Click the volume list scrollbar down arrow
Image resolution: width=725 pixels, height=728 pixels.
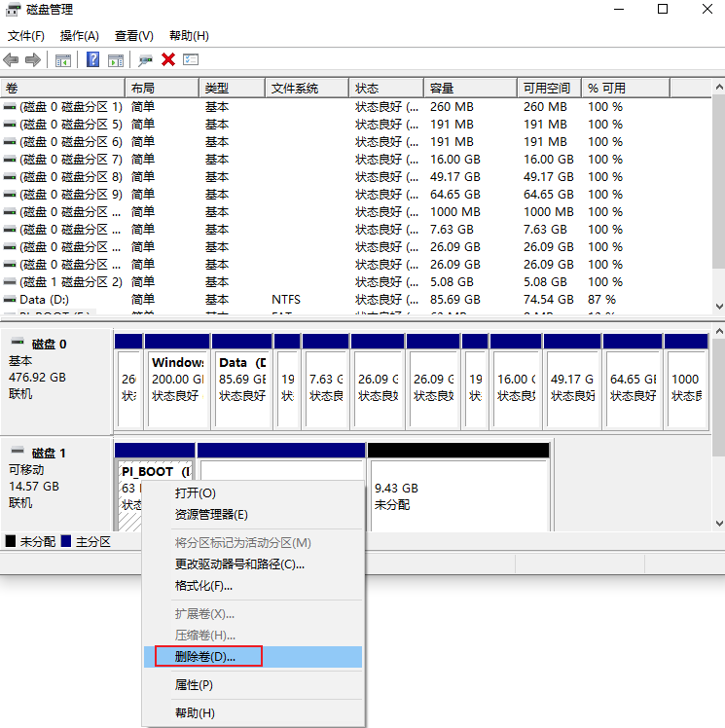click(x=719, y=307)
